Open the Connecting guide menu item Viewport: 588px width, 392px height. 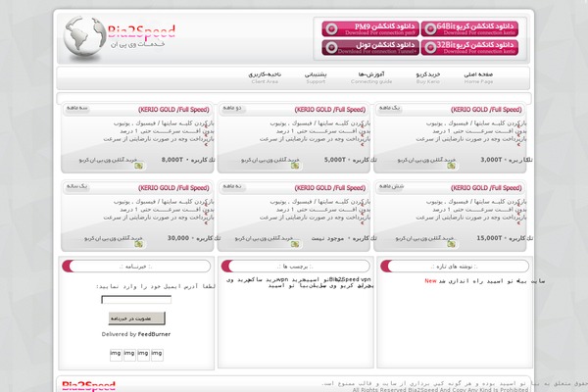[x=371, y=77]
